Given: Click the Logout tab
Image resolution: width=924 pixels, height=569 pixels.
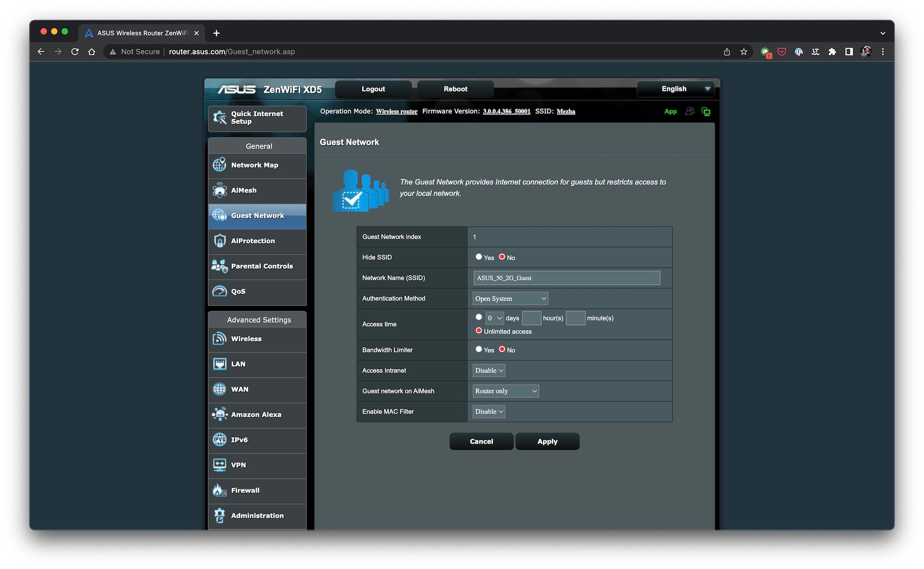Looking at the screenshot, I should click(373, 89).
